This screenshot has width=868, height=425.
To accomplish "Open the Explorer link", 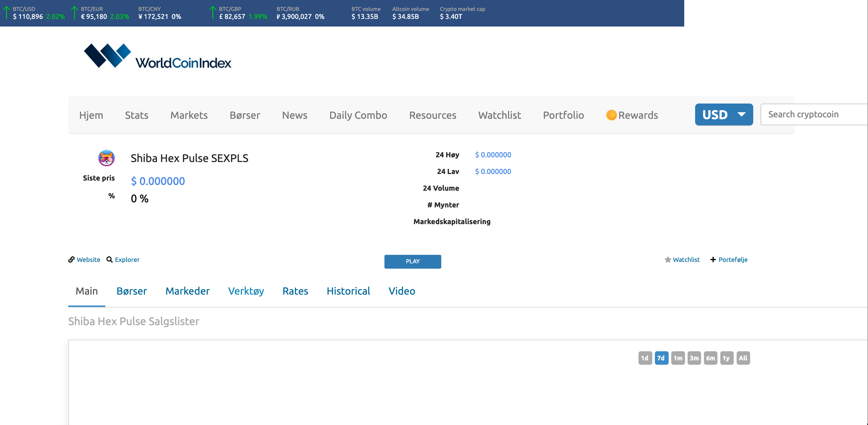I will tap(127, 260).
